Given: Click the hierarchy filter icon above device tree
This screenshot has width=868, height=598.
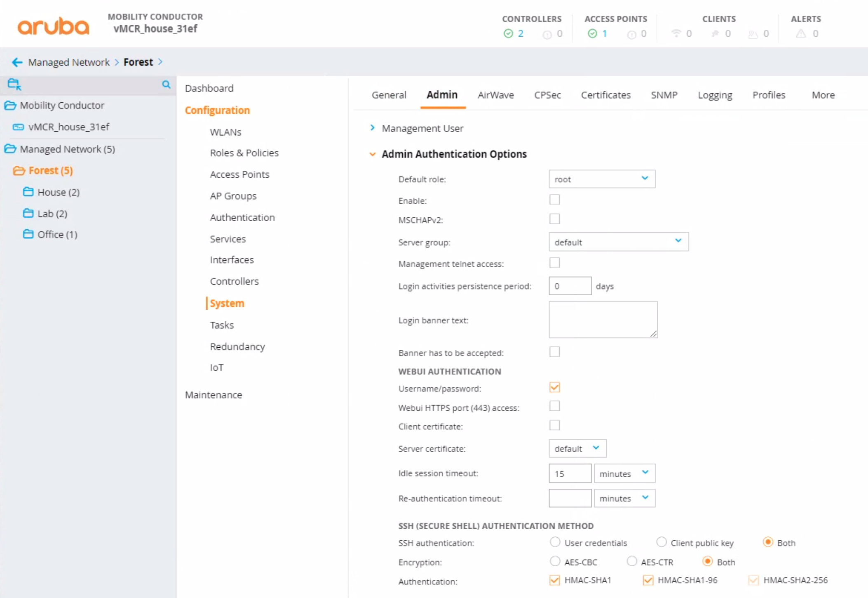Looking at the screenshot, I should point(13,84).
